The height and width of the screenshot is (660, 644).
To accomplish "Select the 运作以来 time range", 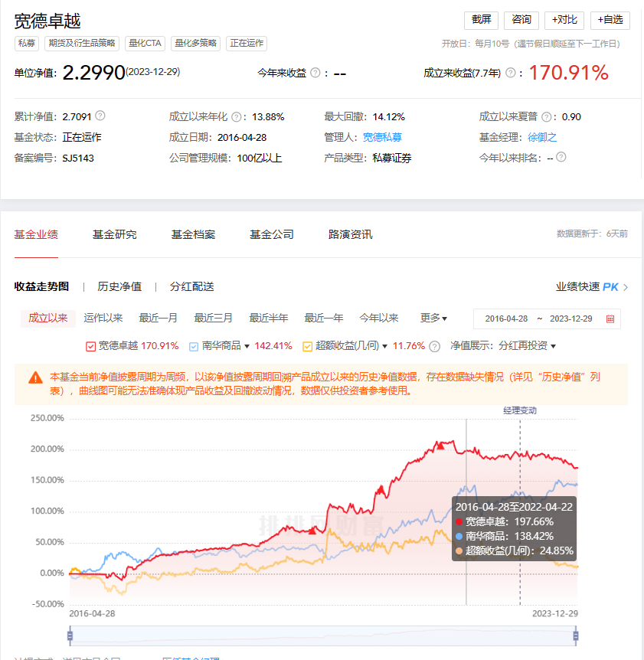I will coord(103,319).
